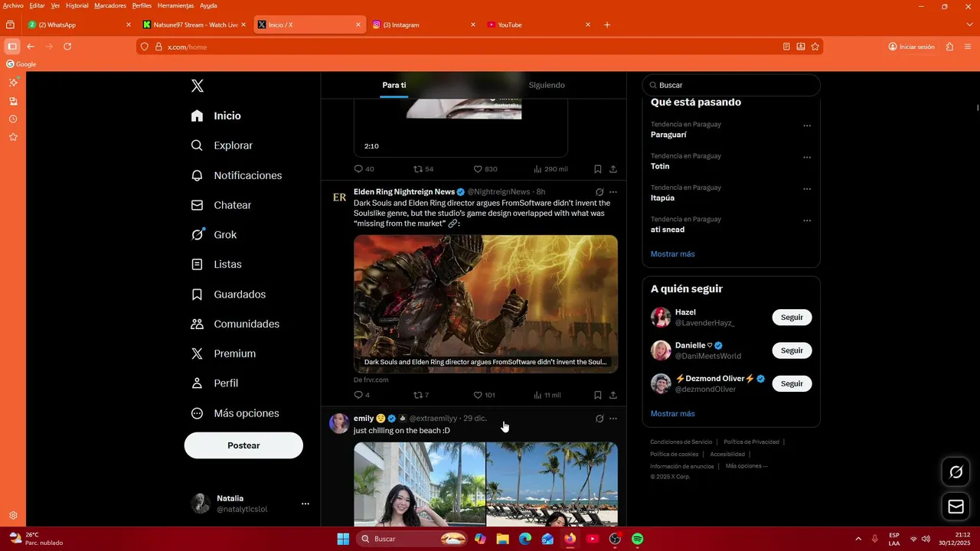This screenshot has width=980, height=551.
Task: View stats of the 11 mil views post
Action: (x=547, y=395)
